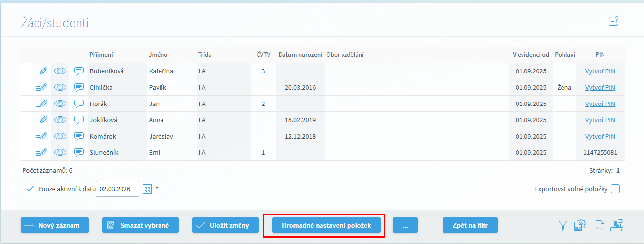644x244 pixels.
Task: Open the note bubble for Komárek
Action: (79, 137)
